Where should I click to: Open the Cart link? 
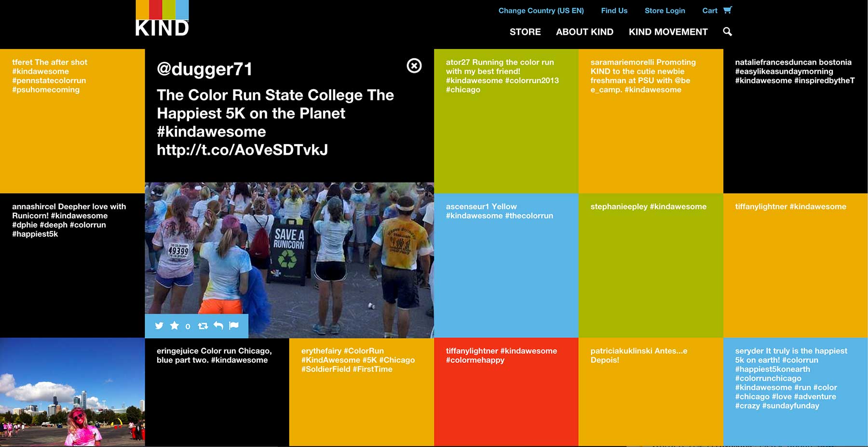710,11
